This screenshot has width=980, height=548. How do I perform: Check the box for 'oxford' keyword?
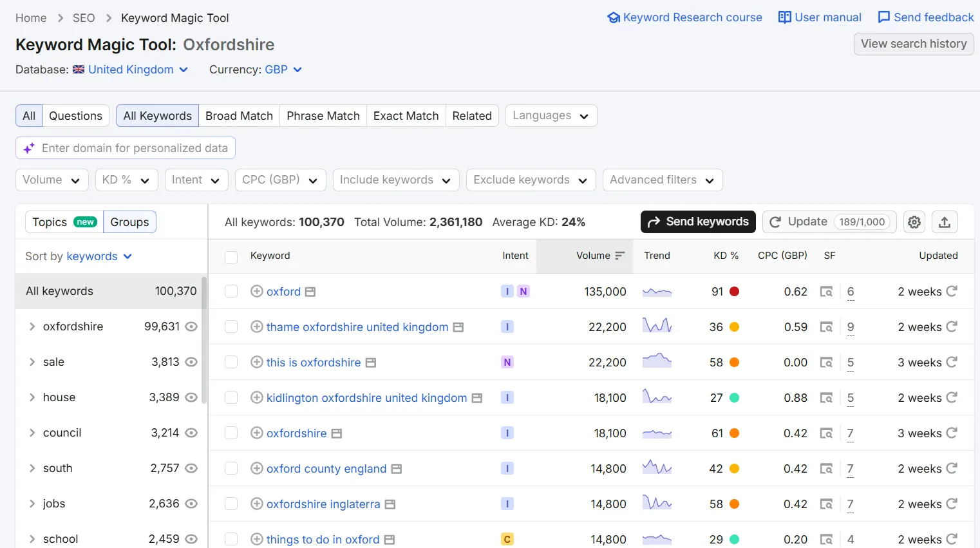pyautogui.click(x=231, y=291)
